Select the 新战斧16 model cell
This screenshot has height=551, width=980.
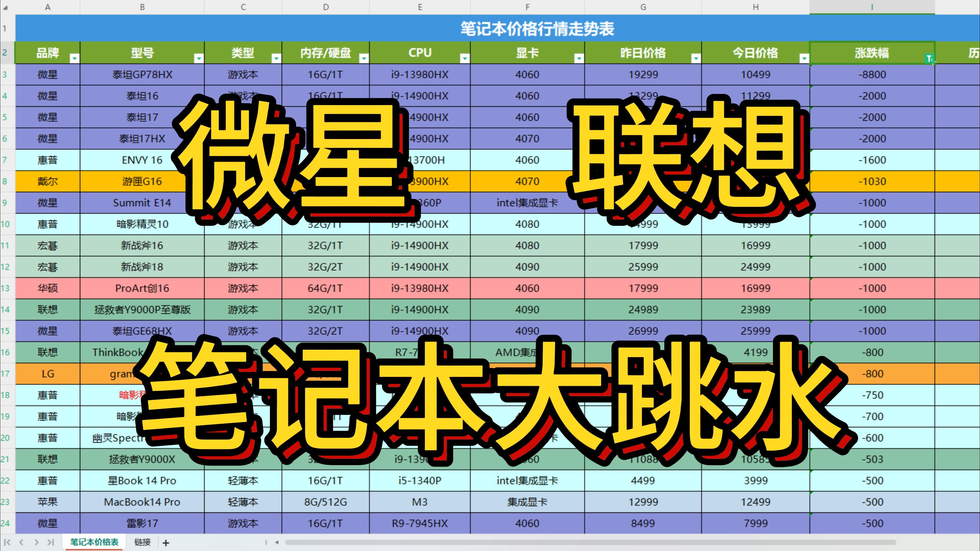tap(142, 245)
